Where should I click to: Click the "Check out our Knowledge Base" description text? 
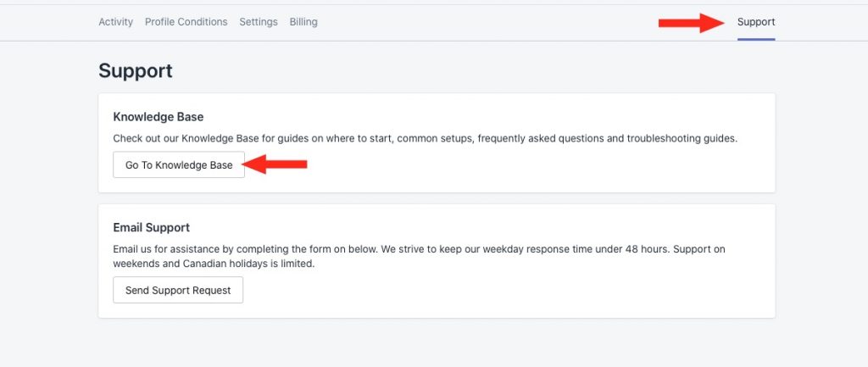426,138
